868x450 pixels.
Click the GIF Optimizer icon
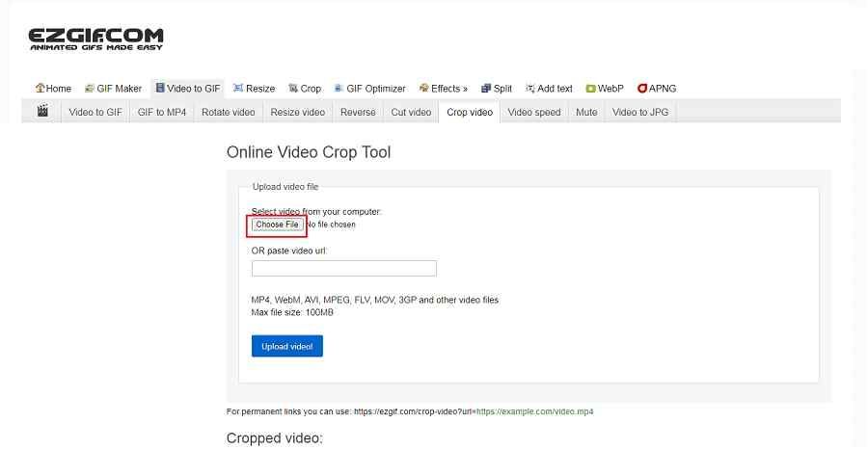[x=339, y=88]
